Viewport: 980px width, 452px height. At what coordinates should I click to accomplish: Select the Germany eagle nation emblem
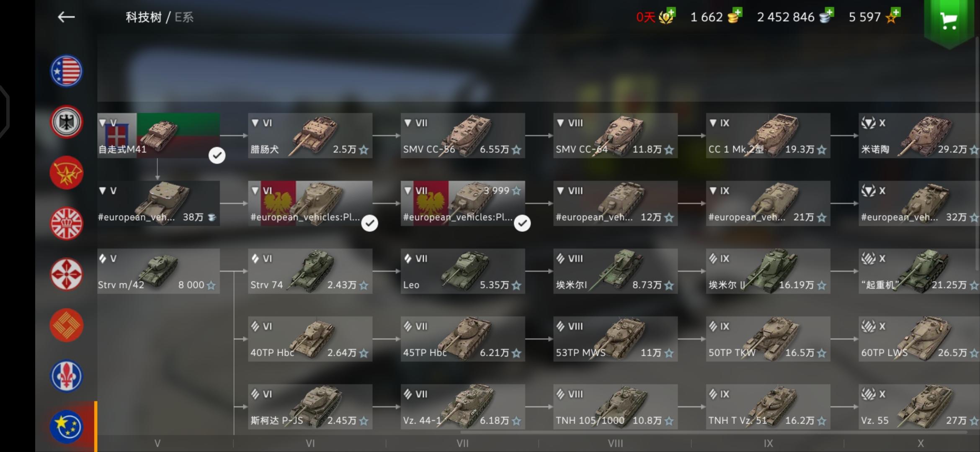67,122
